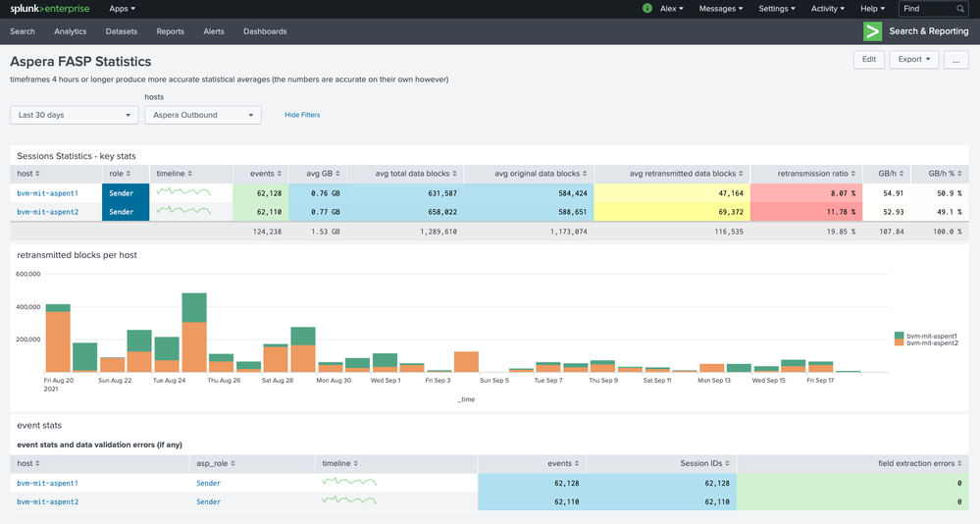Sort event stats by asp_role
Viewport: 980px width, 524px height.
coord(216,464)
